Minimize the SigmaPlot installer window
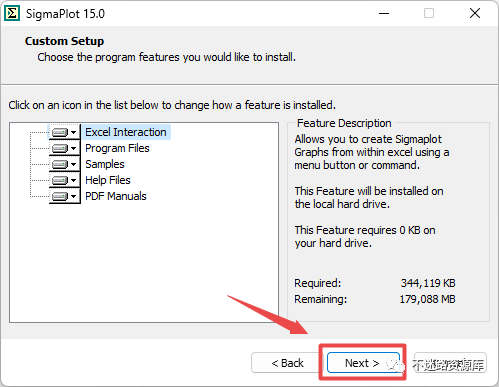Screen dimensions: 499x387 click(384, 13)
